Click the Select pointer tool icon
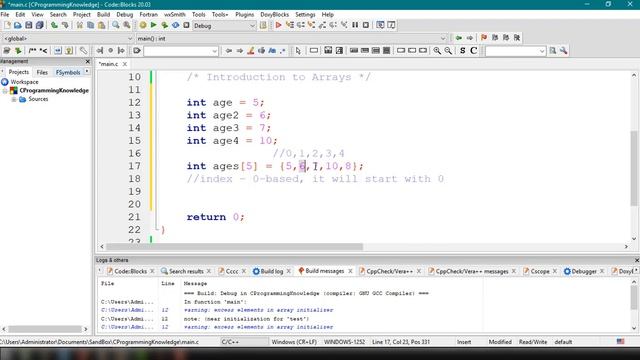Screen dimensions: 640x360 click(x=298, y=51)
